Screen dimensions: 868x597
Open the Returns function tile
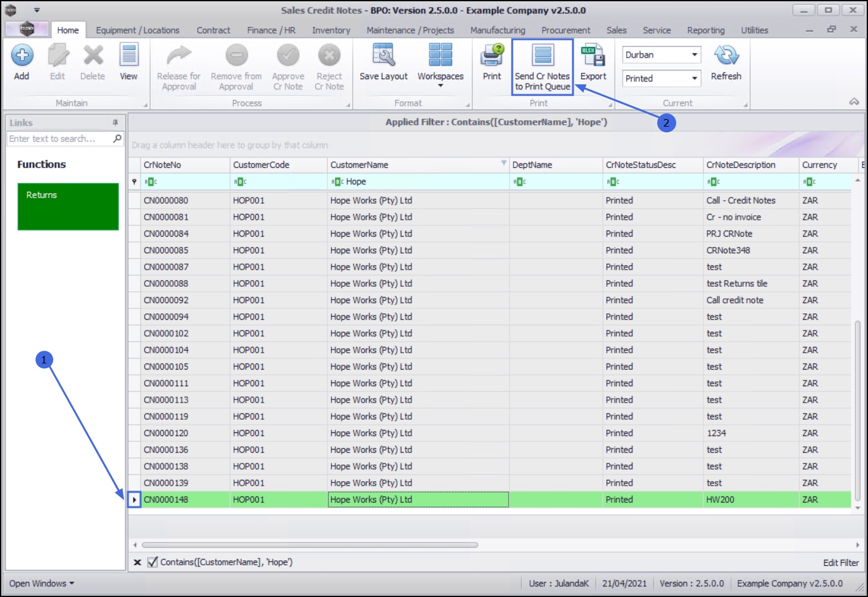coord(68,206)
